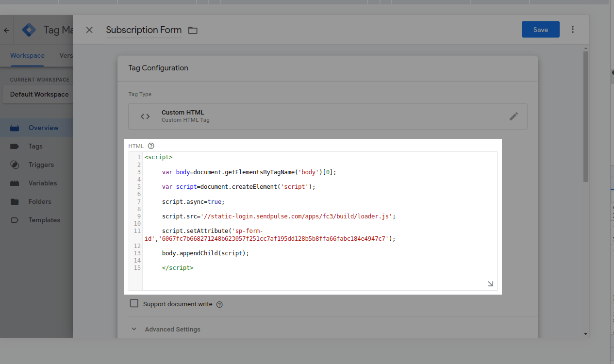Switch to the Workspace tab
This screenshot has height=364, width=614.
(27, 55)
